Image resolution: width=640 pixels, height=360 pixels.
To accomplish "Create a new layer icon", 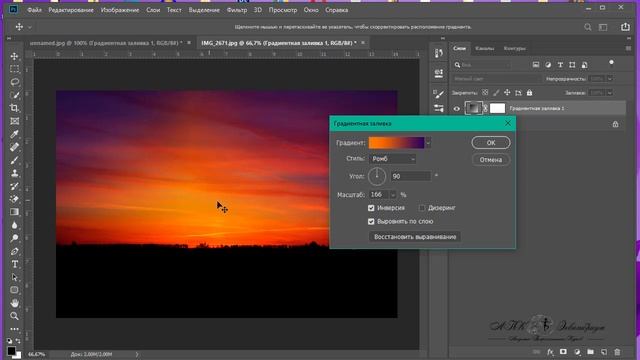I will (604, 352).
